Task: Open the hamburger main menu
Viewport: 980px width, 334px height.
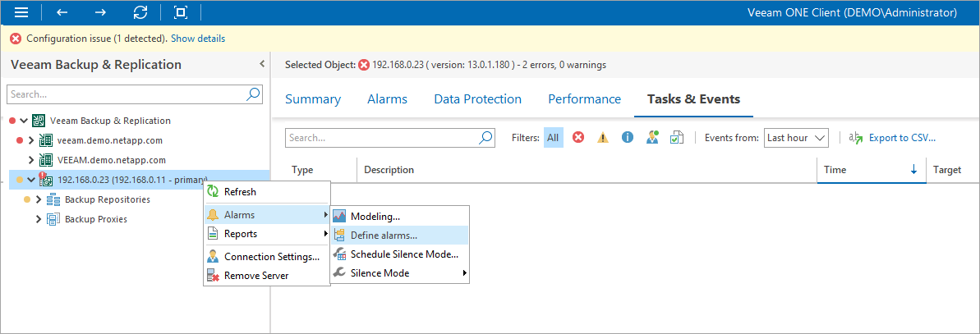Action: coord(22,12)
